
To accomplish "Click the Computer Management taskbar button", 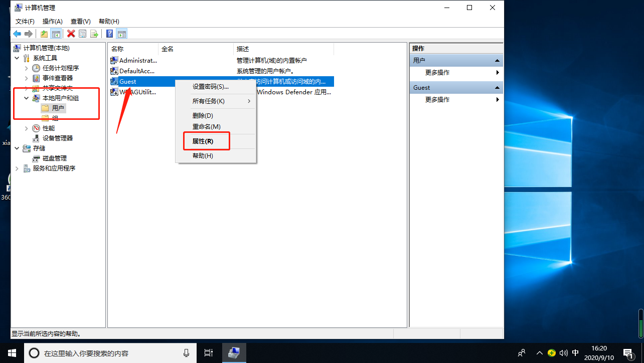I will (233, 353).
